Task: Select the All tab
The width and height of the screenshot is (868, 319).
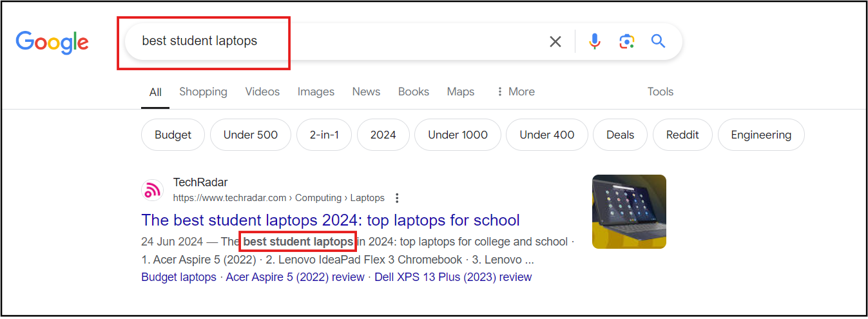Action: click(x=155, y=92)
